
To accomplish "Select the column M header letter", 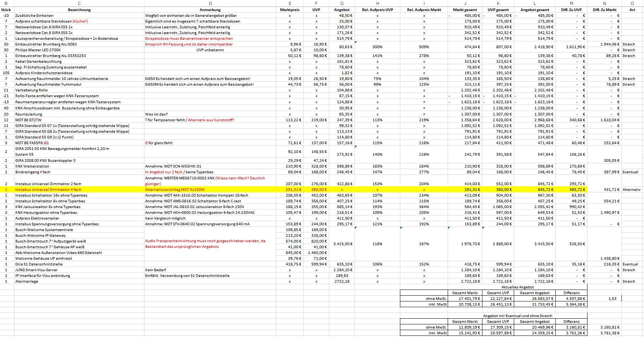I will (x=571, y=3).
